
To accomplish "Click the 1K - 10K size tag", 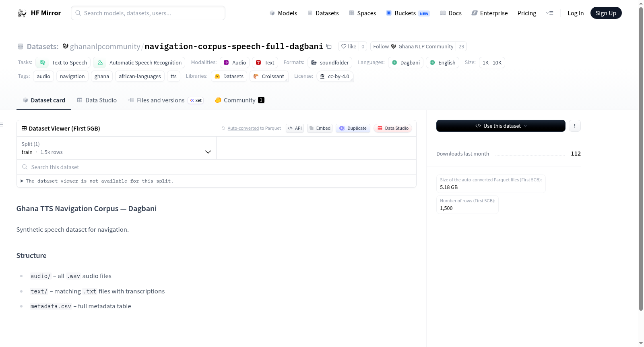I will [x=492, y=62].
